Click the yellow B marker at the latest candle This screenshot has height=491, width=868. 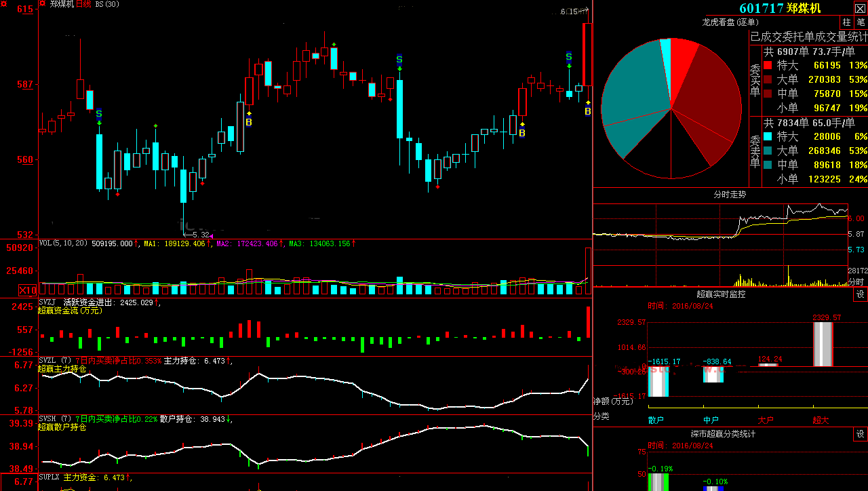(588, 111)
